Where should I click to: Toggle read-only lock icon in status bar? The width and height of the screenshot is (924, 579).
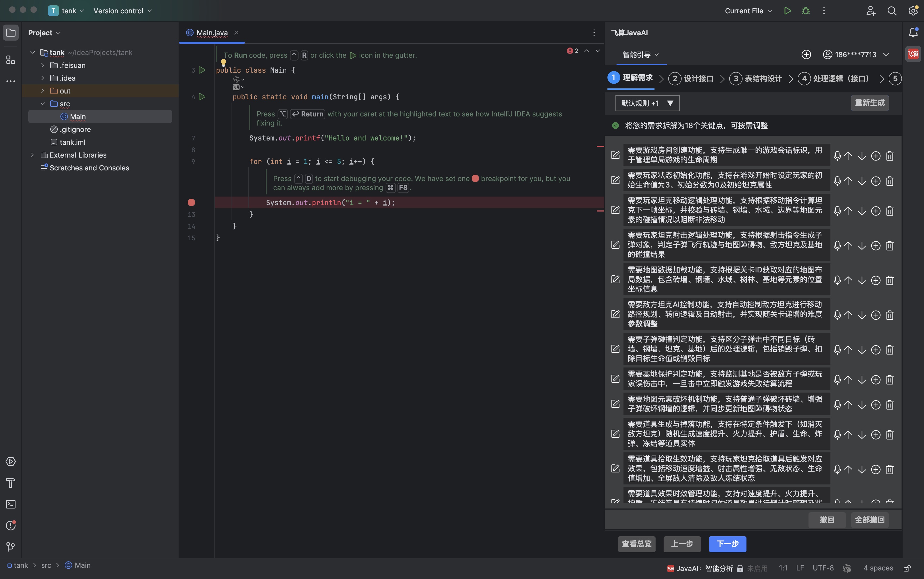907,568
